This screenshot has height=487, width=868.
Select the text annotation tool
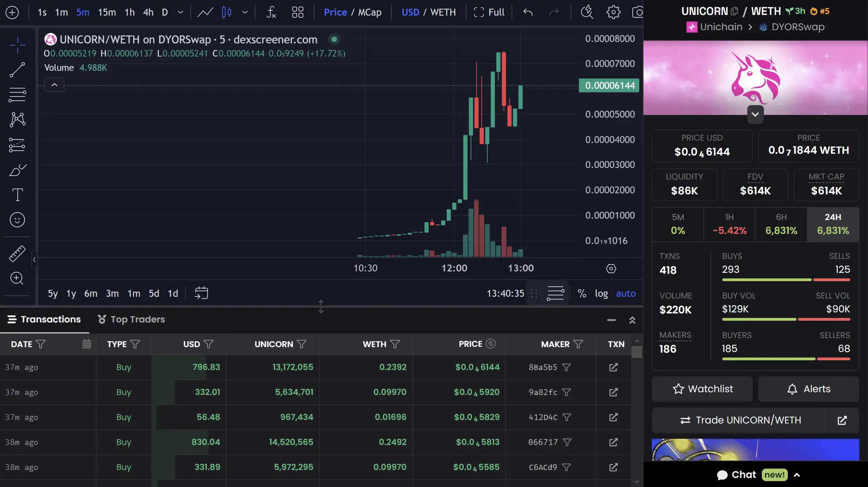[x=17, y=195]
